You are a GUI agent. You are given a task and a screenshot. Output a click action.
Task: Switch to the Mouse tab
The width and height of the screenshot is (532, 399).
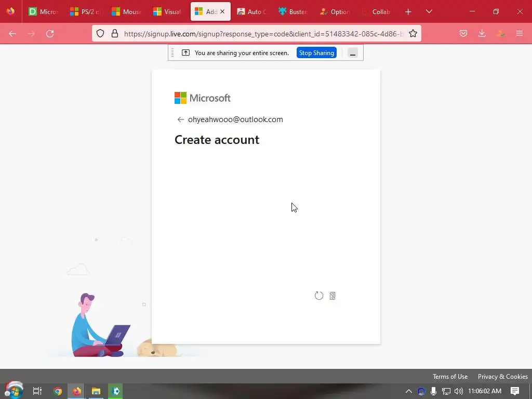click(x=127, y=11)
